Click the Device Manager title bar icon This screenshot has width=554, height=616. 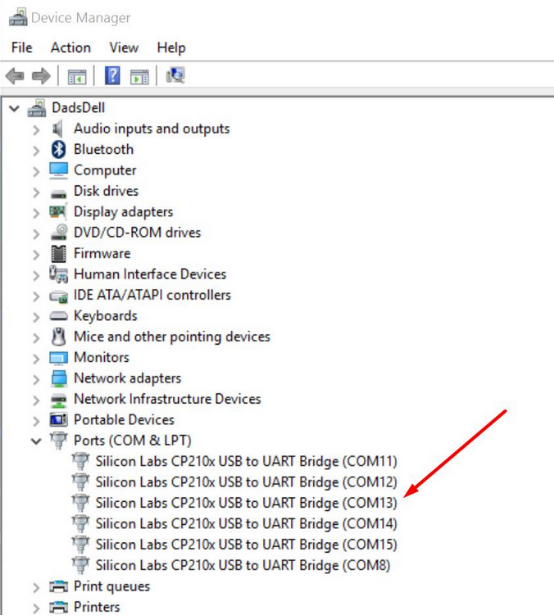pyautogui.click(x=18, y=17)
